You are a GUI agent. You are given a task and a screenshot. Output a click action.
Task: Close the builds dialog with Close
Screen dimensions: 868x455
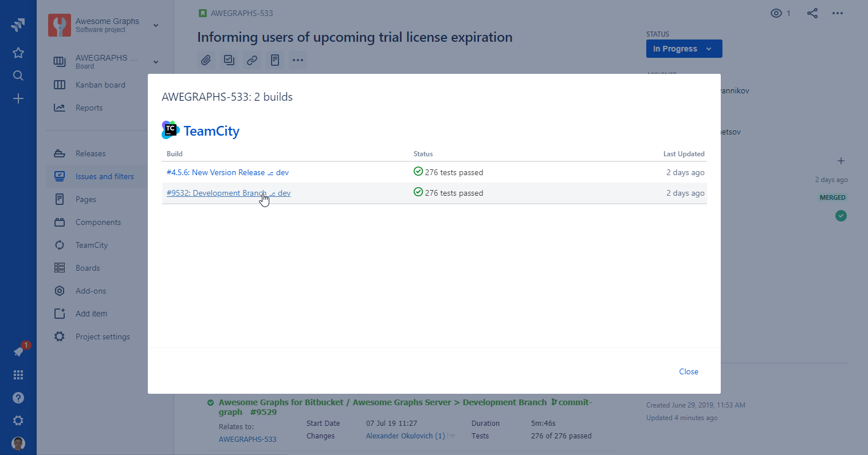point(688,371)
